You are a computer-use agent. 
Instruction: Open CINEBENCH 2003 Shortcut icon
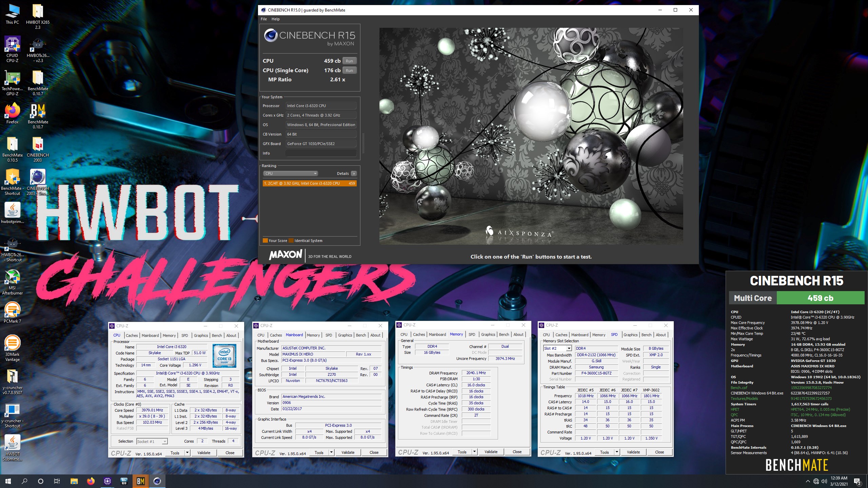(x=38, y=182)
